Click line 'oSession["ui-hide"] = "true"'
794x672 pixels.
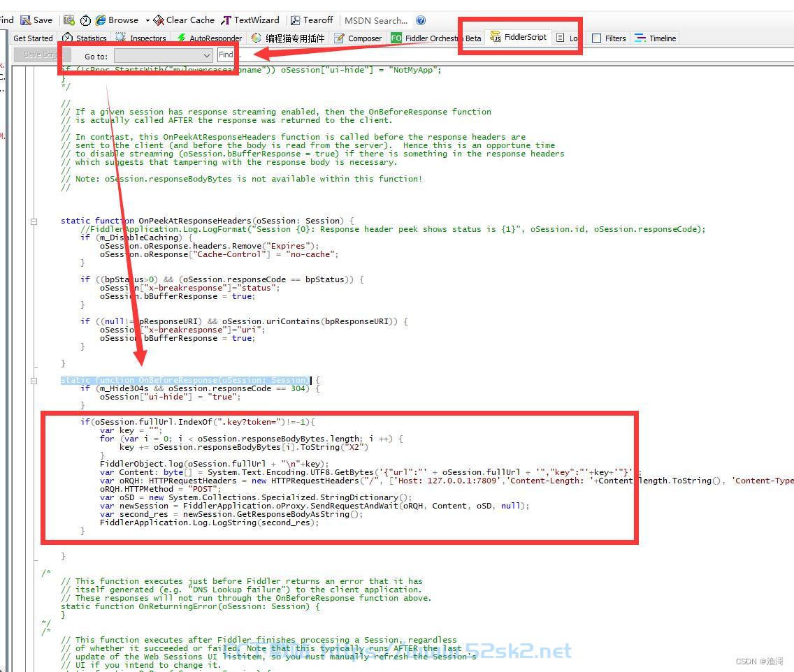coord(170,397)
